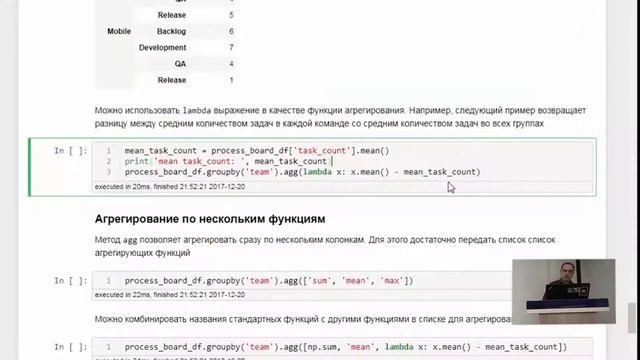Click the In [ ]: prompt of the sum/mean/max cell

tap(71, 281)
